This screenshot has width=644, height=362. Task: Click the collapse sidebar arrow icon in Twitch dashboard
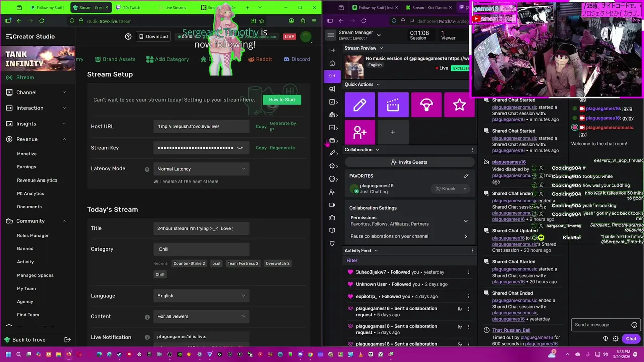point(332,50)
